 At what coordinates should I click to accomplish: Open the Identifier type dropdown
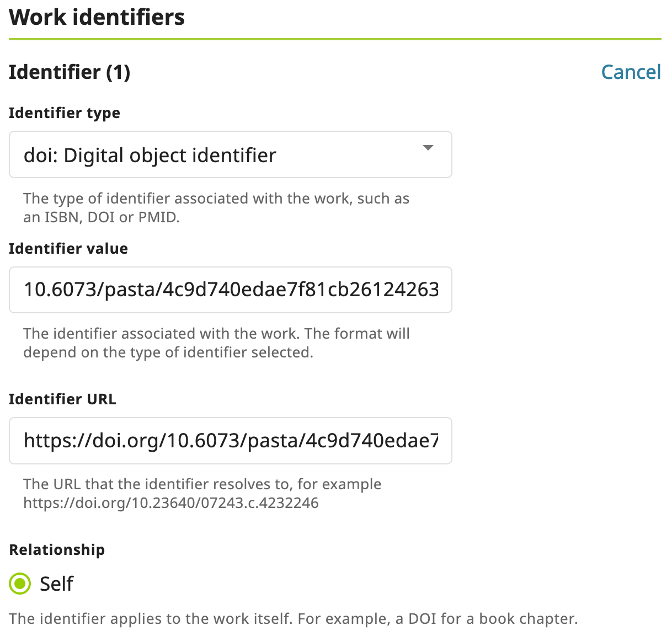click(231, 154)
